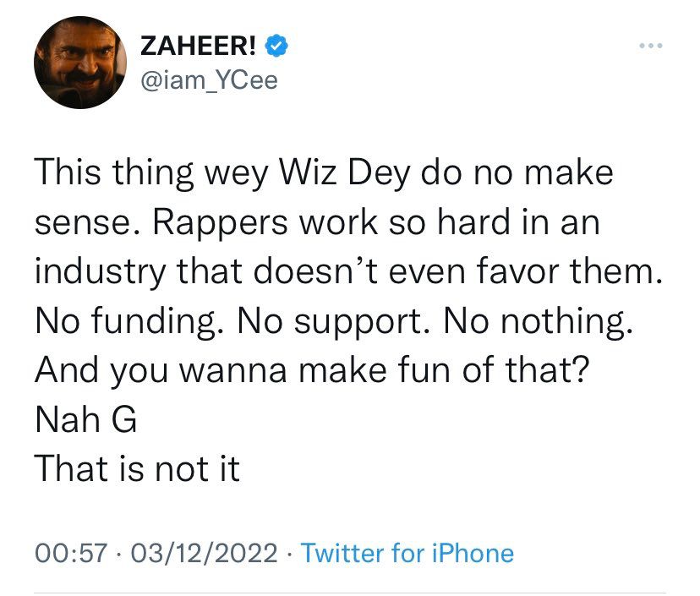Open the ZAHEER! display name profile link
The width and height of the screenshot is (700, 596).
click(x=198, y=46)
